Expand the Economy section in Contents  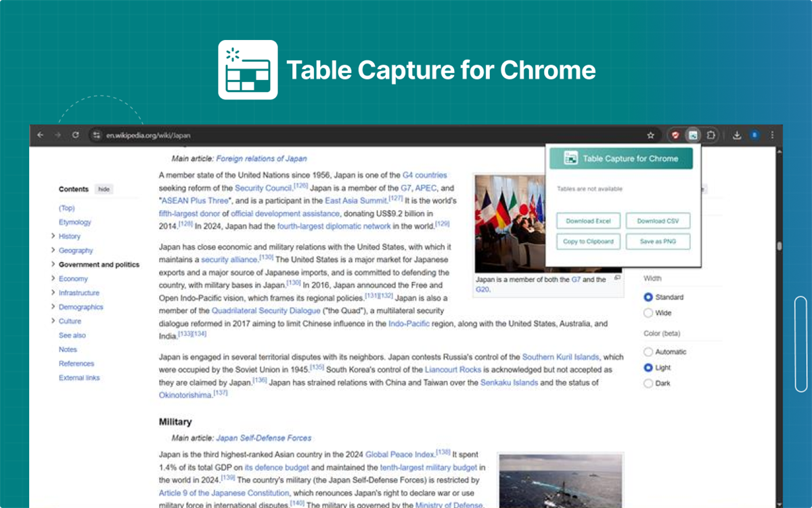pos(53,278)
